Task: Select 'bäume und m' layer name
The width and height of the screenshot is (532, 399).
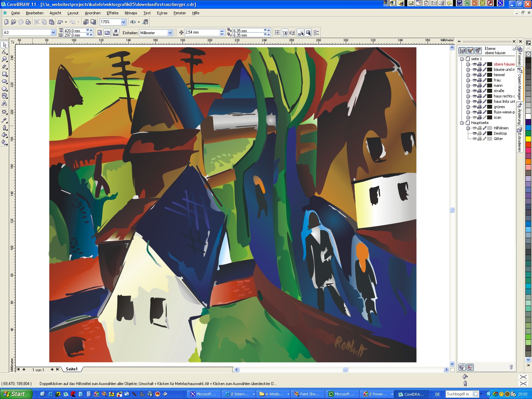Action: click(x=504, y=69)
